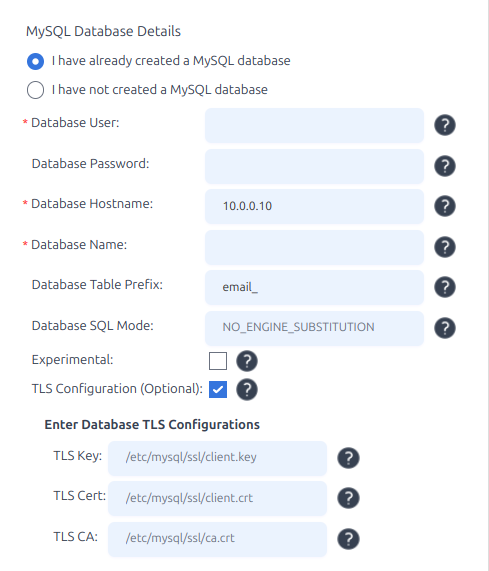Focus the Database User input field
This screenshot has height=571, width=489.
(314, 125)
